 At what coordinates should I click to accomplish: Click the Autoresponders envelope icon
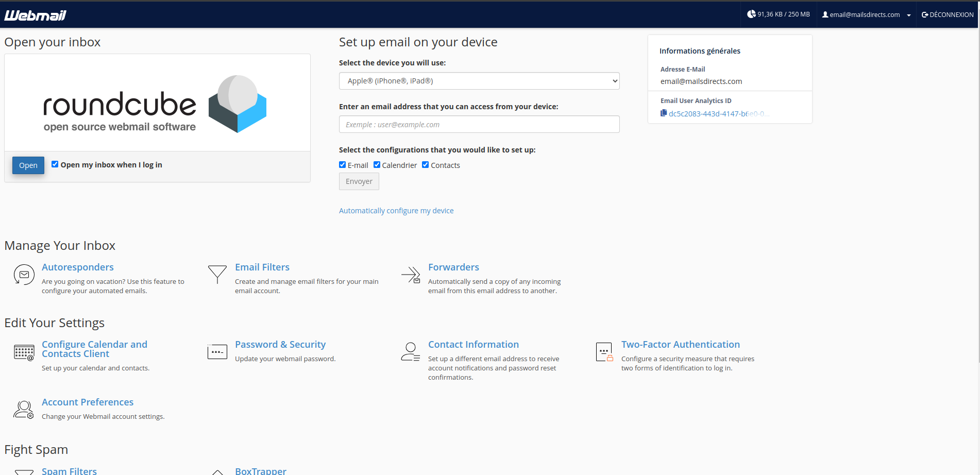coord(24,275)
